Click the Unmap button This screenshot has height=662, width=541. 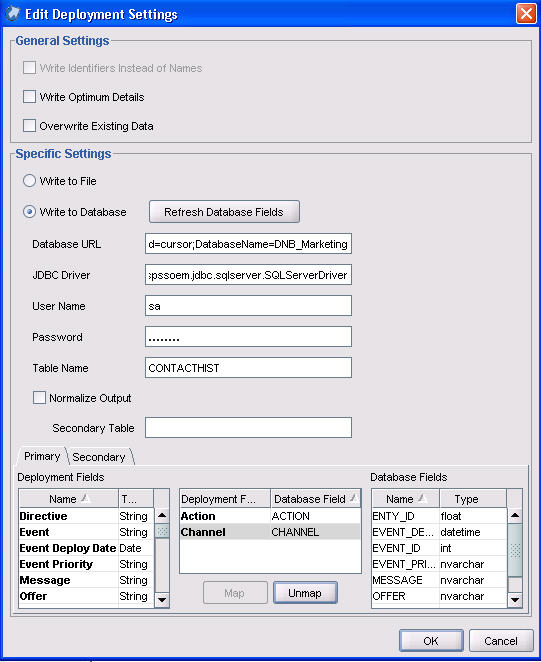coord(305,593)
